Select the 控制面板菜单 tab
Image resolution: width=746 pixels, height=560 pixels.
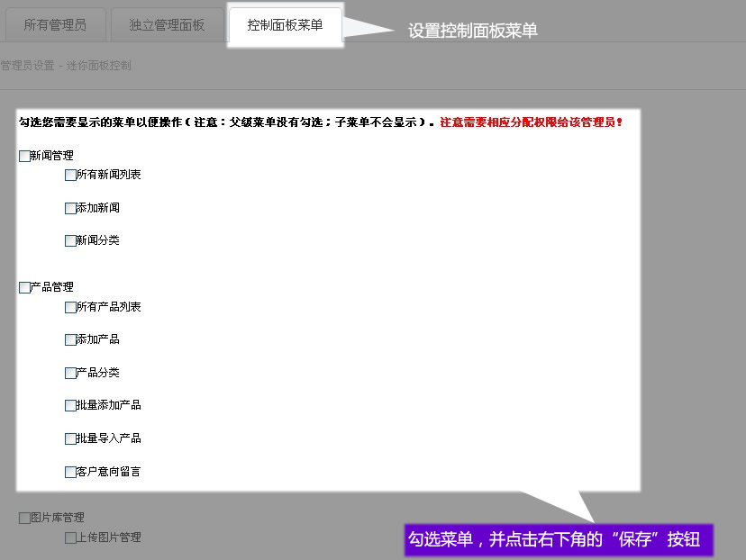coord(285,25)
